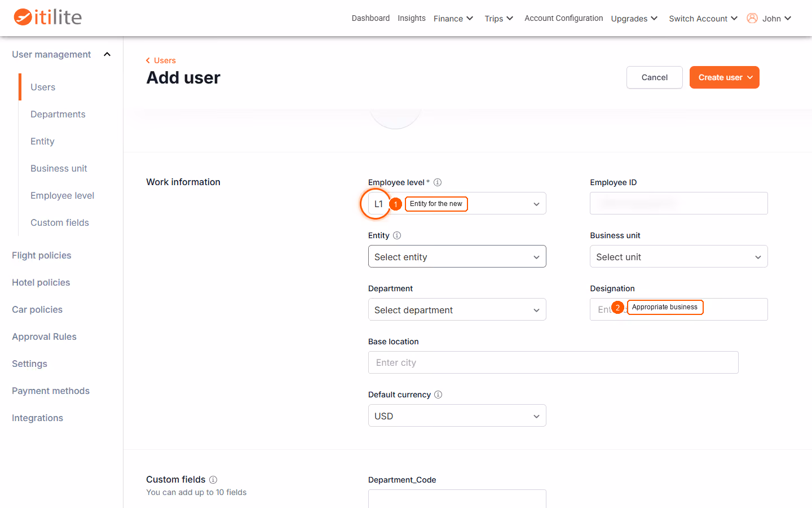Open Flight policies section

coord(42,255)
